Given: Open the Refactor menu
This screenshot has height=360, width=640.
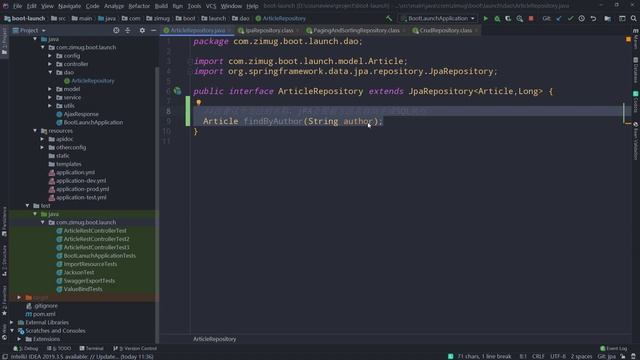Looking at the screenshot, I should (139, 6).
